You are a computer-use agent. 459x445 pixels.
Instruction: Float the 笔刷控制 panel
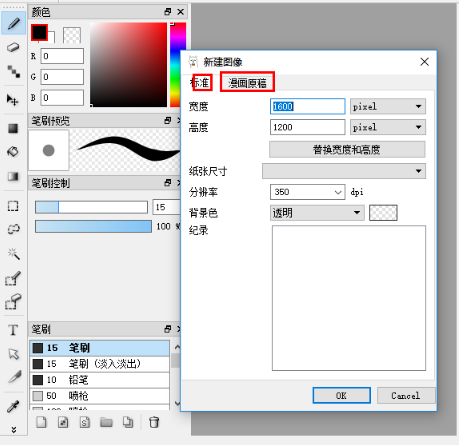coord(168,182)
